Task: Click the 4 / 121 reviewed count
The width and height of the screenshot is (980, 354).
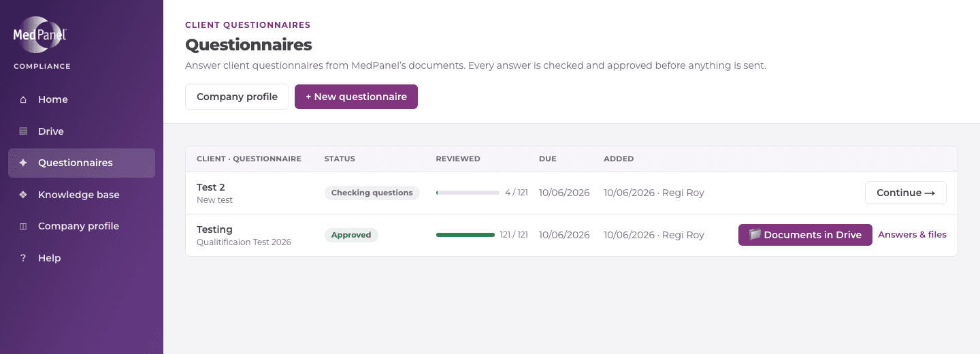Action: point(517,193)
